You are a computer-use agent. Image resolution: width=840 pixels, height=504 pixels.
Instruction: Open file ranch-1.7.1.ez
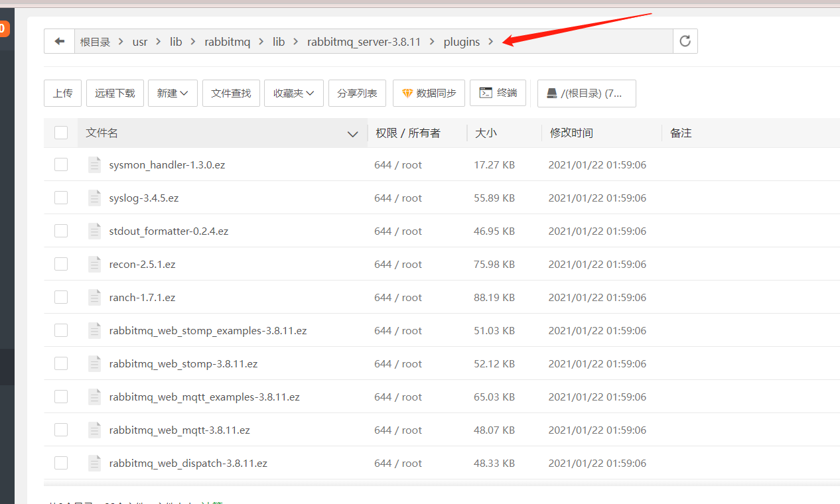point(142,297)
